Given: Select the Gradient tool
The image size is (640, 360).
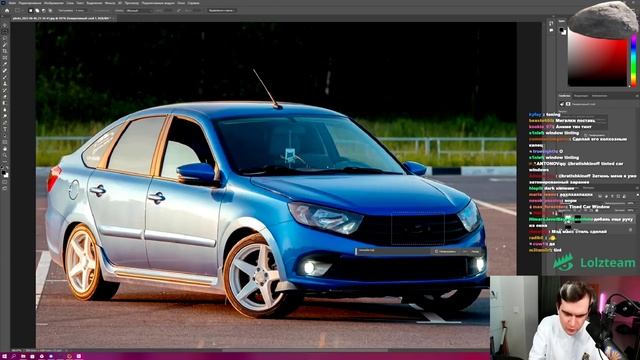Looking at the screenshot, I should click(5, 104).
